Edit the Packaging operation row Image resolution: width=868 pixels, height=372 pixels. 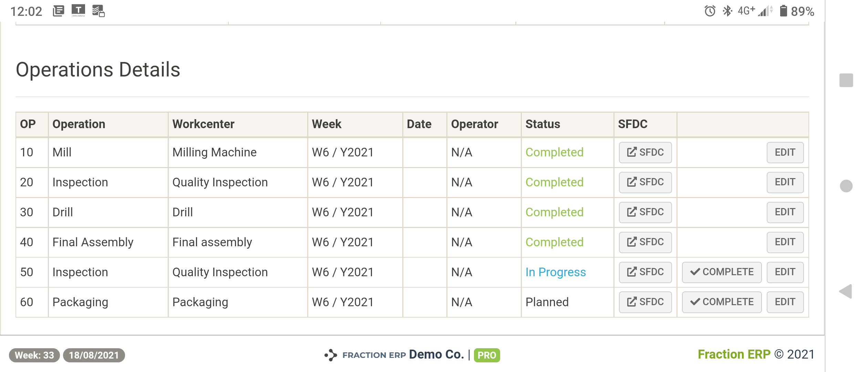(785, 302)
